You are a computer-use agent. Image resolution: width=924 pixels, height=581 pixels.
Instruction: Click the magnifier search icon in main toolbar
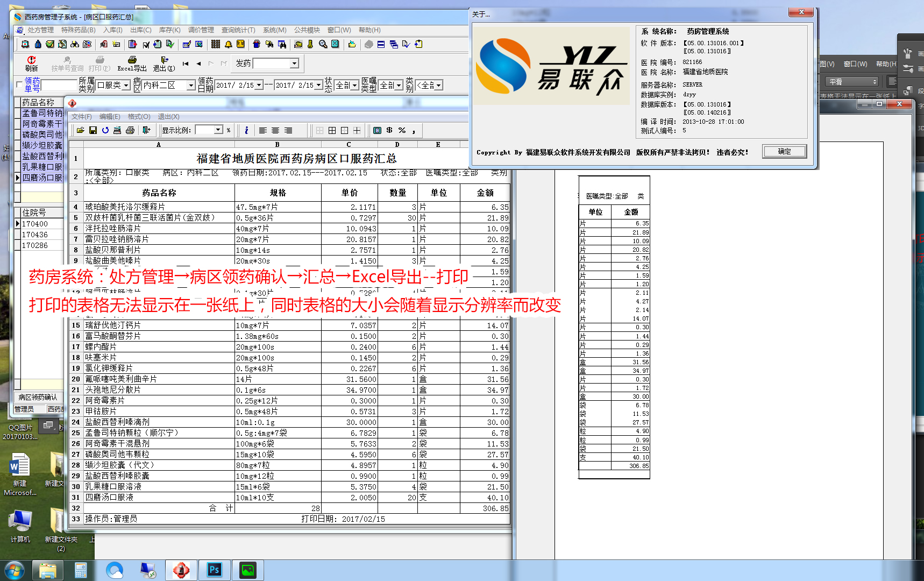pos(323,44)
